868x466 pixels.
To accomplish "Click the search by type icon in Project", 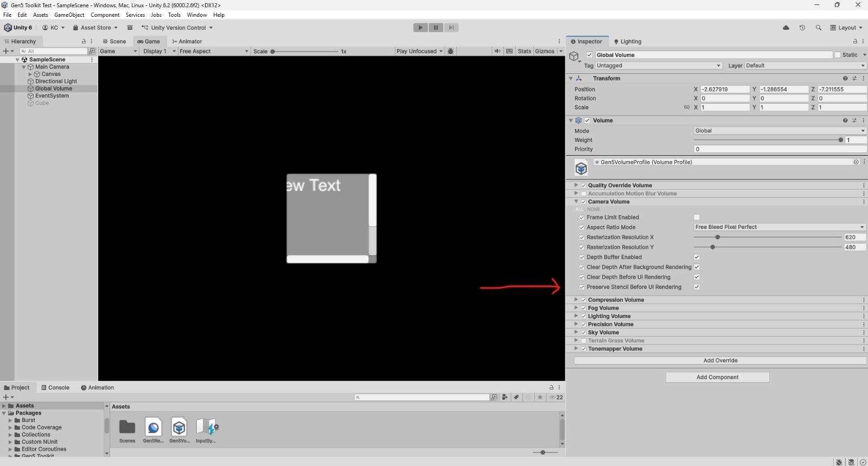I will point(505,397).
